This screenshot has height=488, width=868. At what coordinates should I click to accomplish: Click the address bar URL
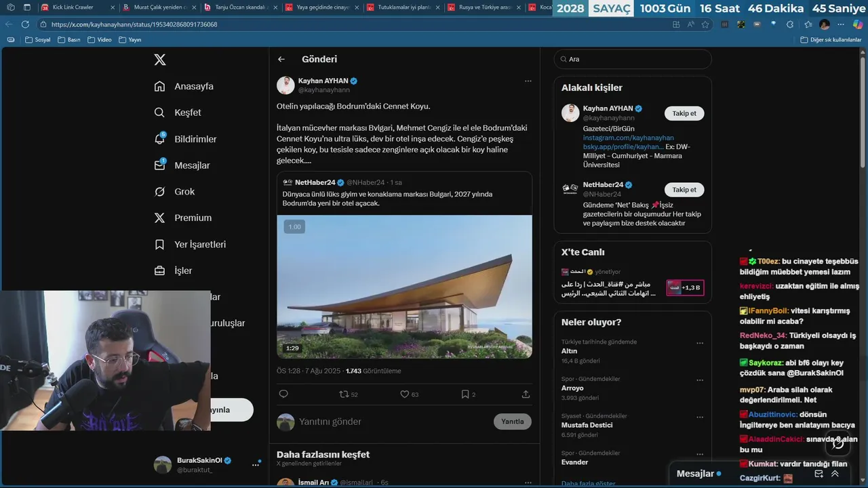click(x=134, y=24)
